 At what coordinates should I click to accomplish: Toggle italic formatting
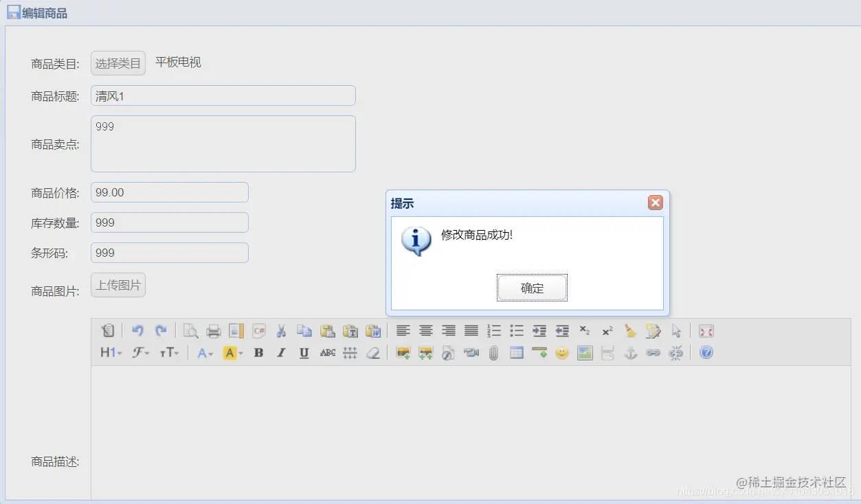tap(281, 353)
